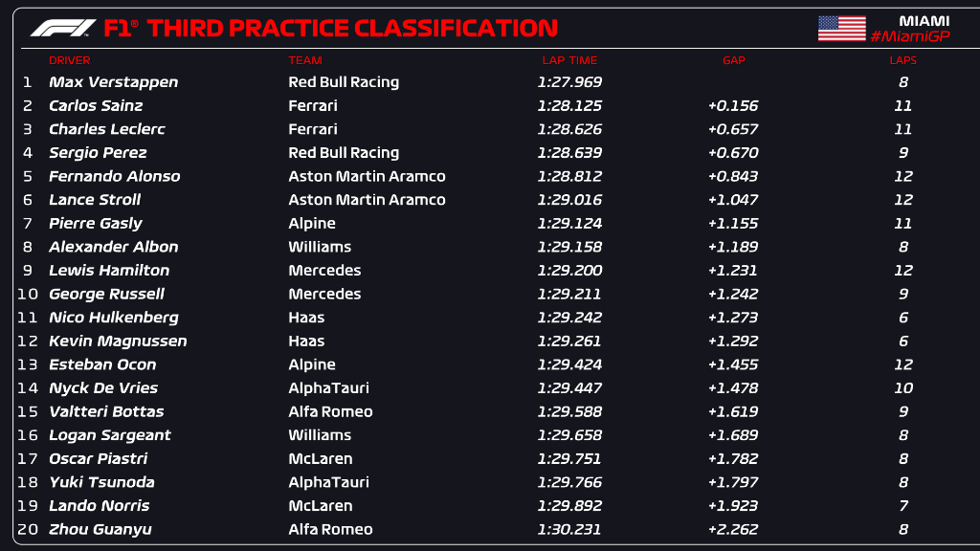Click Oscar Piastri's McLaren team label
The height and width of the screenshot is (551, 980).
(320, 458)
